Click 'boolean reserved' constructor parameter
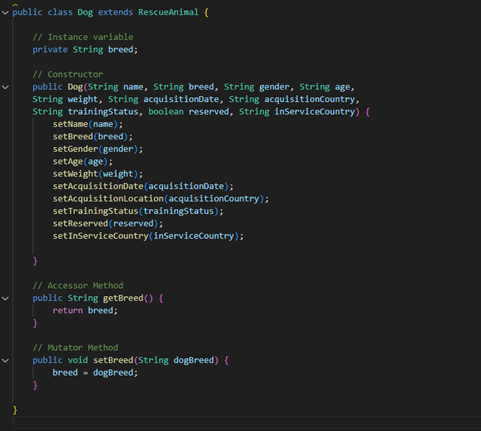The image size is (481, 431). [189, 112]
